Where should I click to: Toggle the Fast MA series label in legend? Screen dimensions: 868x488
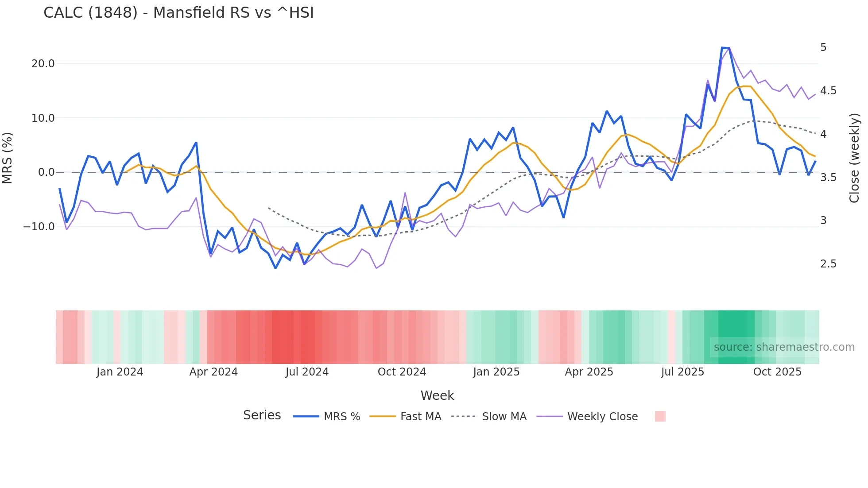[x=421, y=417]
